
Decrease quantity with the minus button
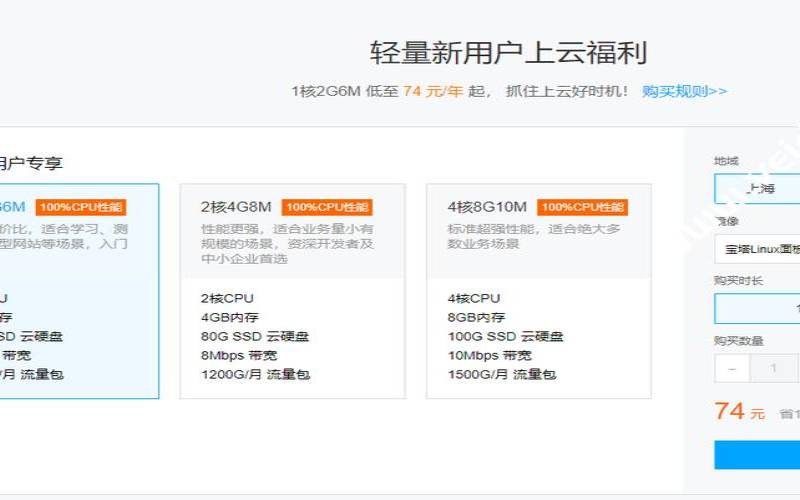[732, 368]
